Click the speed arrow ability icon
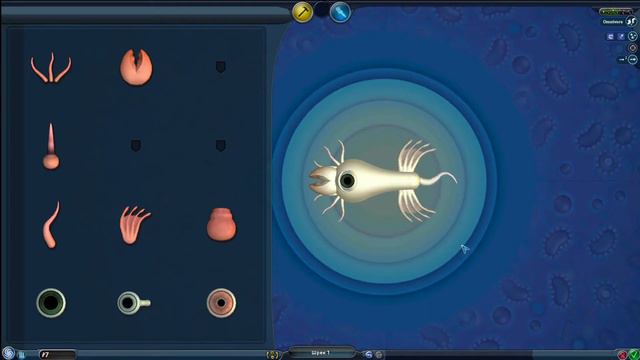This screenshot has width=640, height=360. (x=633, y=60)
